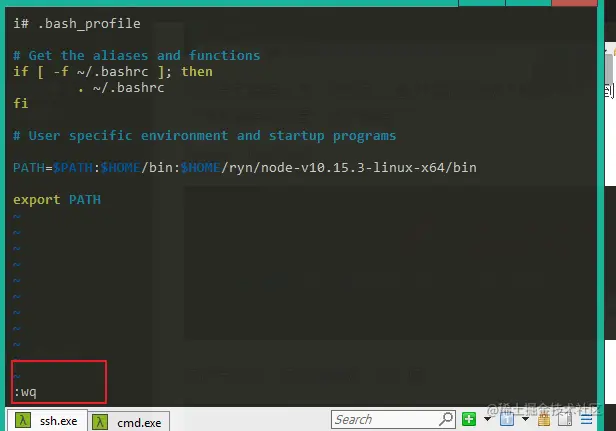Viewport: 616px width, 431px height.
Task: Switch to the ssh.exe tab
Action: coord(48,420)
